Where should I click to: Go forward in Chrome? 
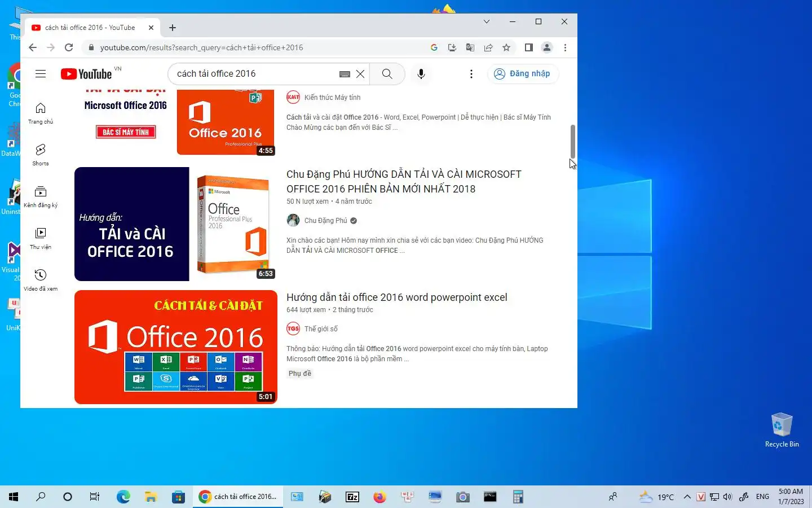pyautogui.click(x=51, y=47)
